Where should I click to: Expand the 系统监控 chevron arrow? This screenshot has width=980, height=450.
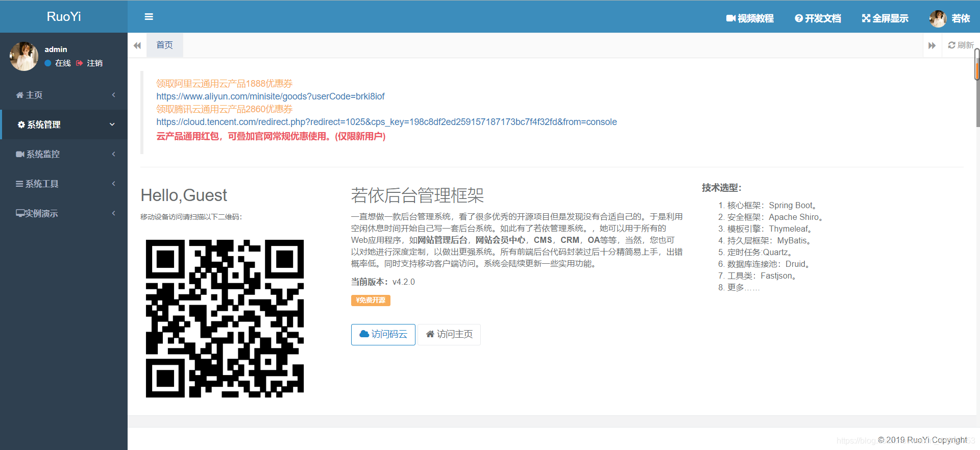[x=113, y=154]
